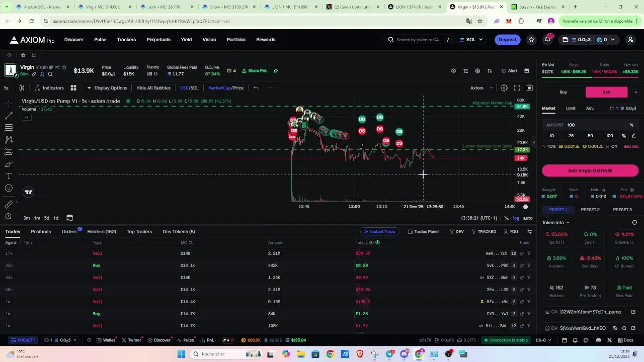Switch to the Top Traders tab
The height and width of the screenshot is (362, 644).
[139, 232]
